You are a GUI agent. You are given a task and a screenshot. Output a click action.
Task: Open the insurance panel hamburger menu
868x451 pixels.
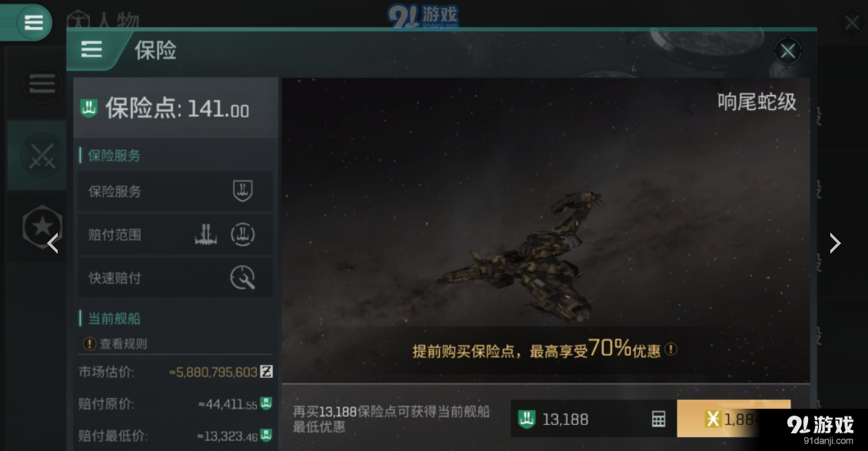pyautogui.click(x=91, y=50)
